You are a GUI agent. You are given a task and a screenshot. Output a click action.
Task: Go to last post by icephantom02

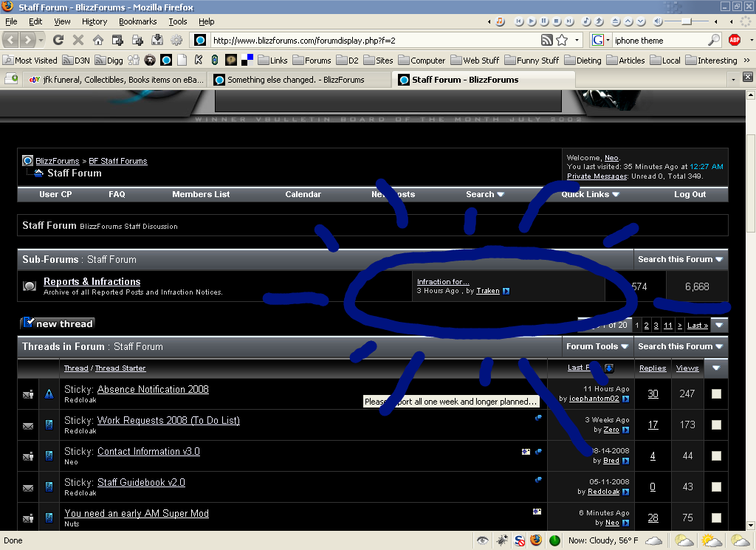click(625, 399)
